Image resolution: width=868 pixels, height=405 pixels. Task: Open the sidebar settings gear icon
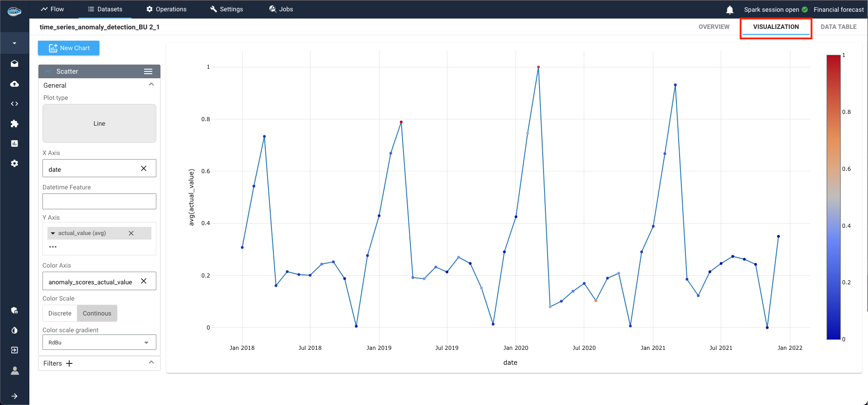coord(14,163)
